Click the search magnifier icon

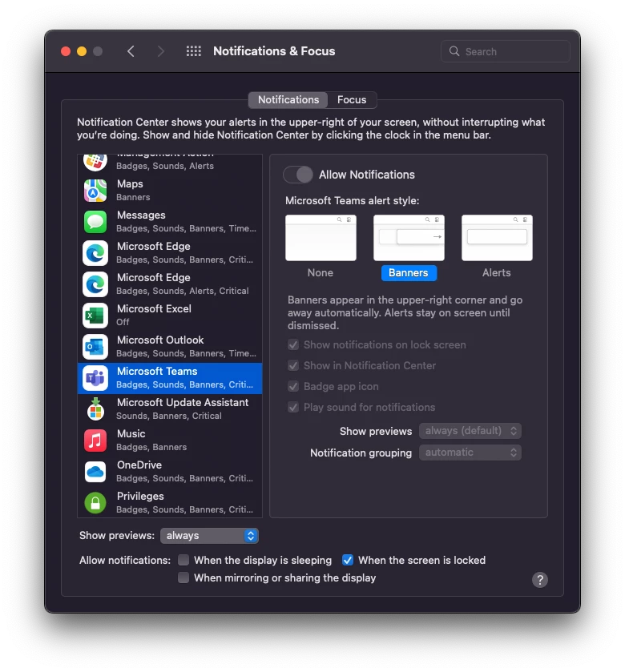click(x=454, y=51)
